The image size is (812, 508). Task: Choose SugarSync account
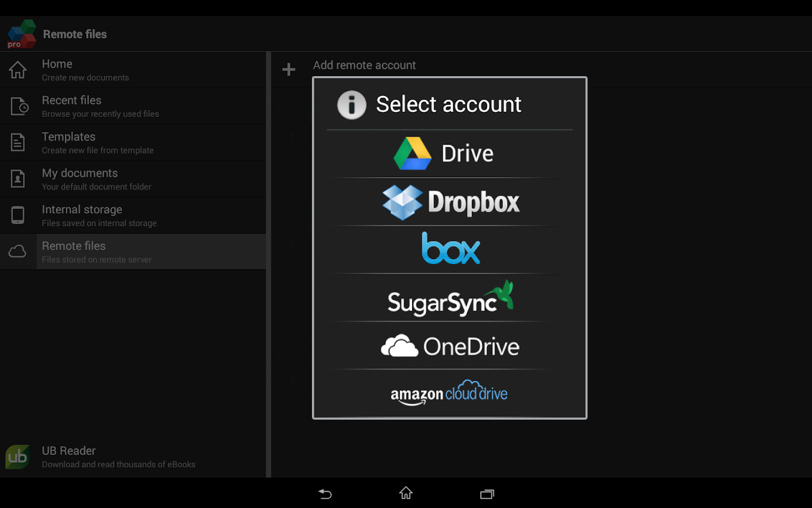coord(449,298)
